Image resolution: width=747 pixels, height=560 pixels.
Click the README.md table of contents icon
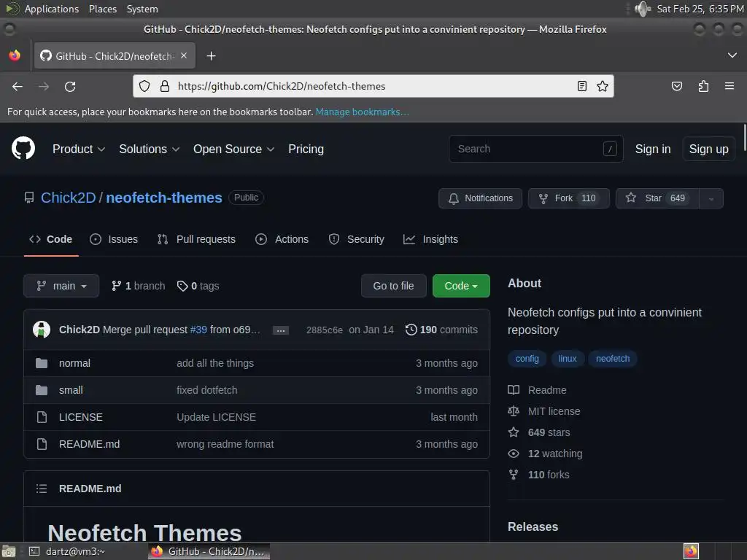point(42,489)
